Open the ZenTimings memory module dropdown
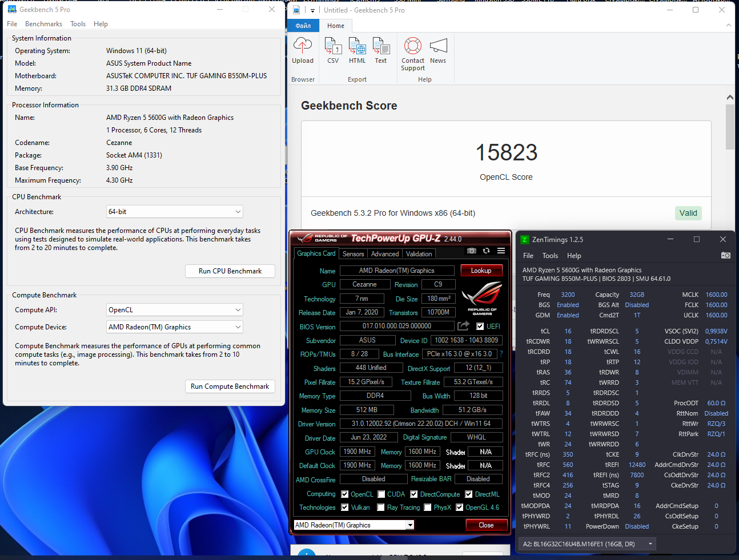The width and height of the screenshot is (739, 560). [x=587, y=544]
